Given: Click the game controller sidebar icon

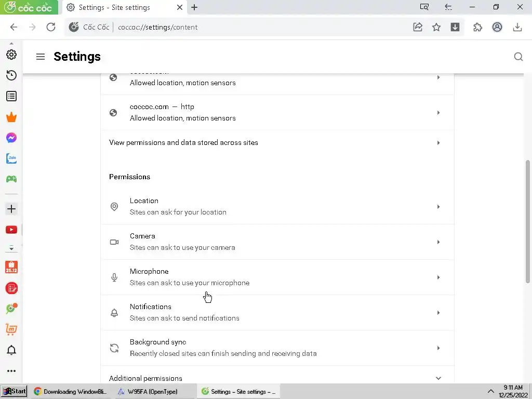Looking at the screenshot, I should pos(11,179).
